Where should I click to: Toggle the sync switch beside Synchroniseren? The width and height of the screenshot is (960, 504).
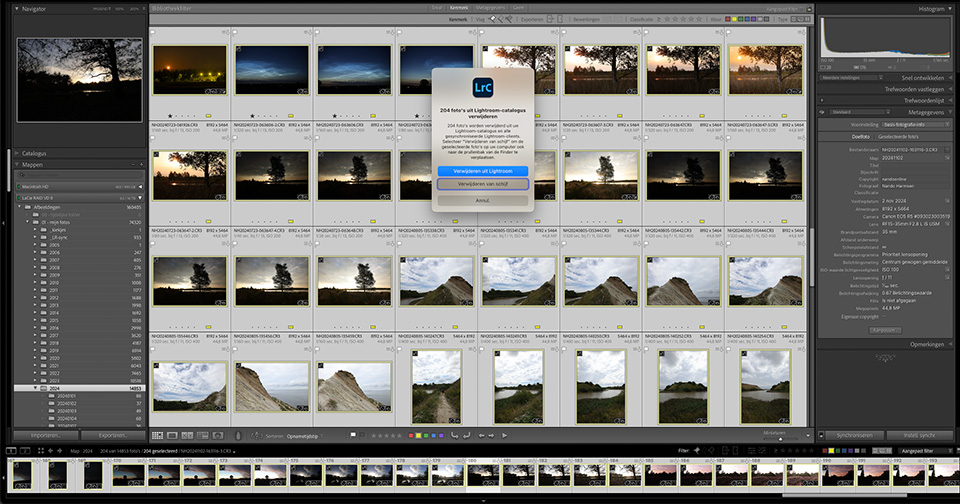pyautogui.click(x=821, y=435)
